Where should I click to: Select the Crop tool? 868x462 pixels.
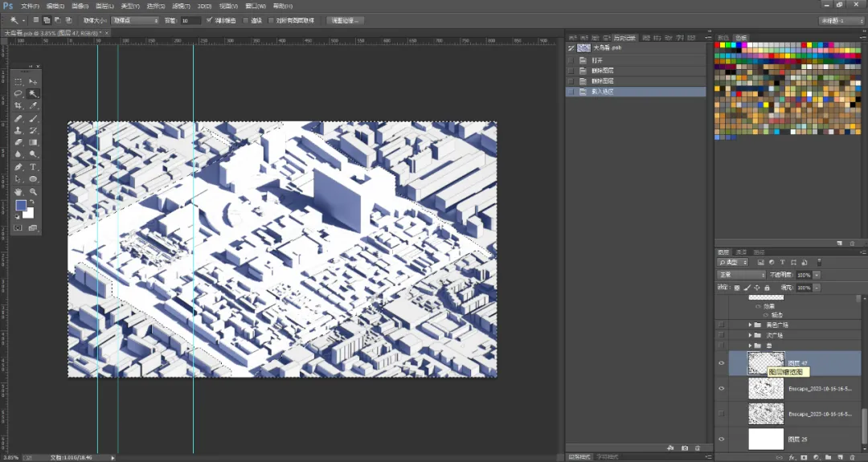18,106
